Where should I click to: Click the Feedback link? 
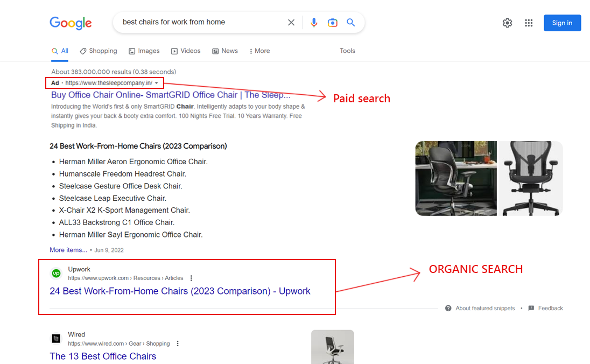click(x=551, y=309)
